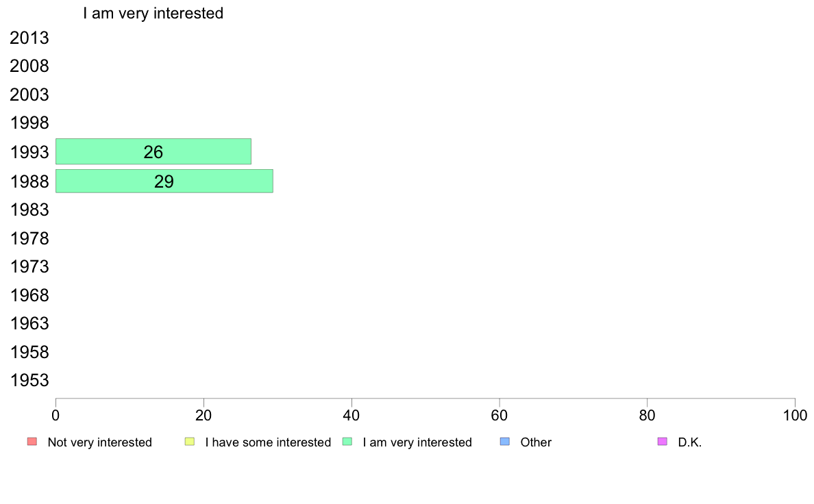Click the 40 tick on the axis

coord(351,415)
